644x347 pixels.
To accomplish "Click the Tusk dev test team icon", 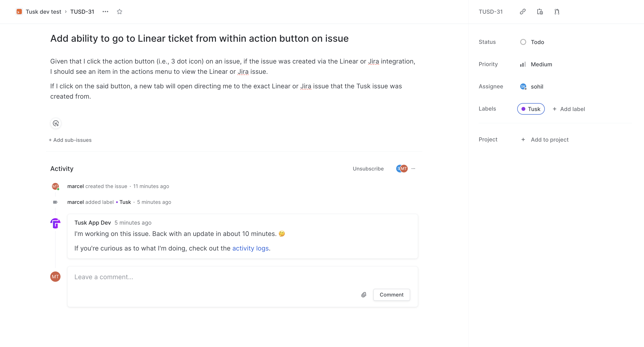I will [19, 12].
